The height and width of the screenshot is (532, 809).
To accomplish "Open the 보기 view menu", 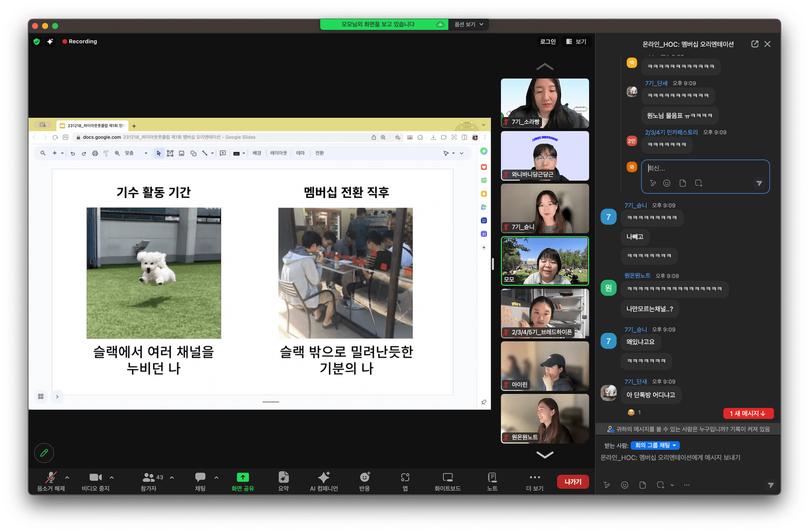I will coord(576,42).
